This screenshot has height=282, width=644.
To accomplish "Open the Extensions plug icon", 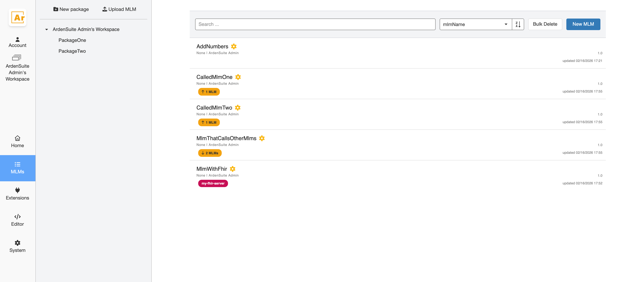I will click(18, 190).
